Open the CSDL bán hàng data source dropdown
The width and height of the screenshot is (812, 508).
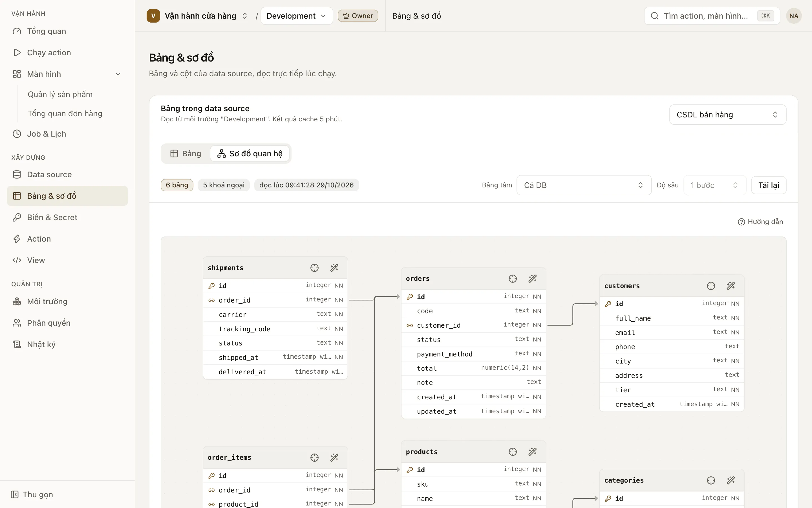[727, 115]
